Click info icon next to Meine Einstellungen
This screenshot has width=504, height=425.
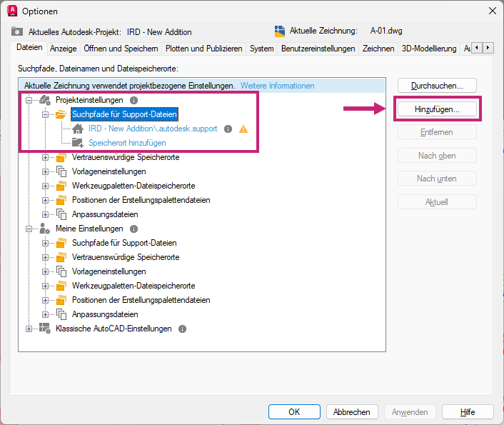[x=133, y=229]
